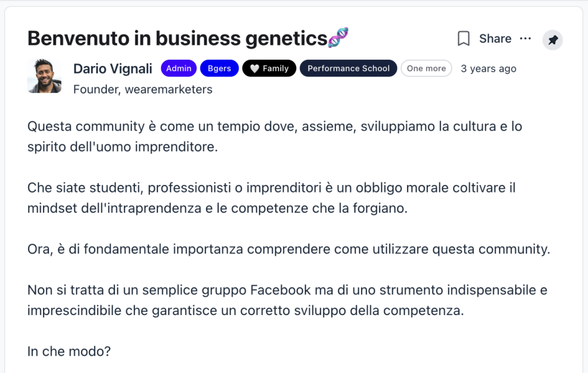Click the bookmark icon to save post
This screenshot has height=373, width=588.
[464, 39]
